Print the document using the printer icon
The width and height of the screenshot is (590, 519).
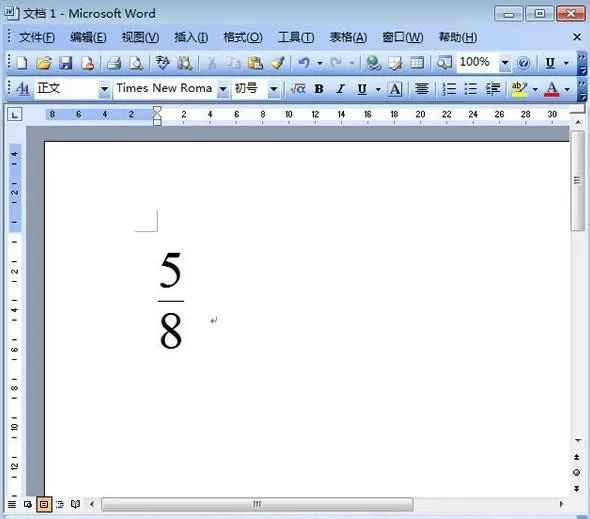coord(113,63)
